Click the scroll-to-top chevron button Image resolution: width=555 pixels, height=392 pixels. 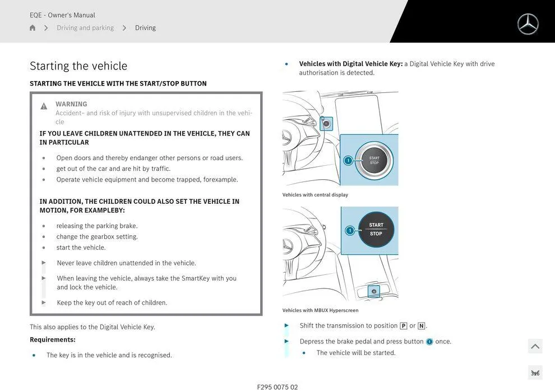click(535, 346)
